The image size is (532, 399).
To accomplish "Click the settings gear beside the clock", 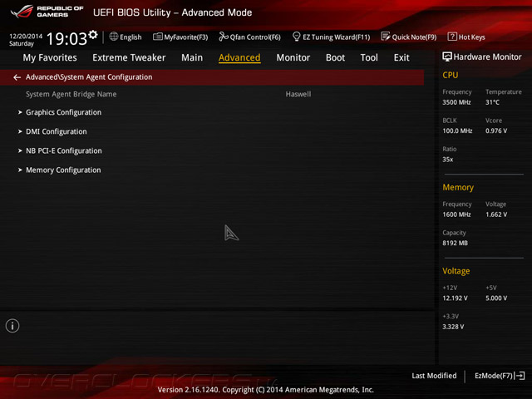I will (92, 35).
